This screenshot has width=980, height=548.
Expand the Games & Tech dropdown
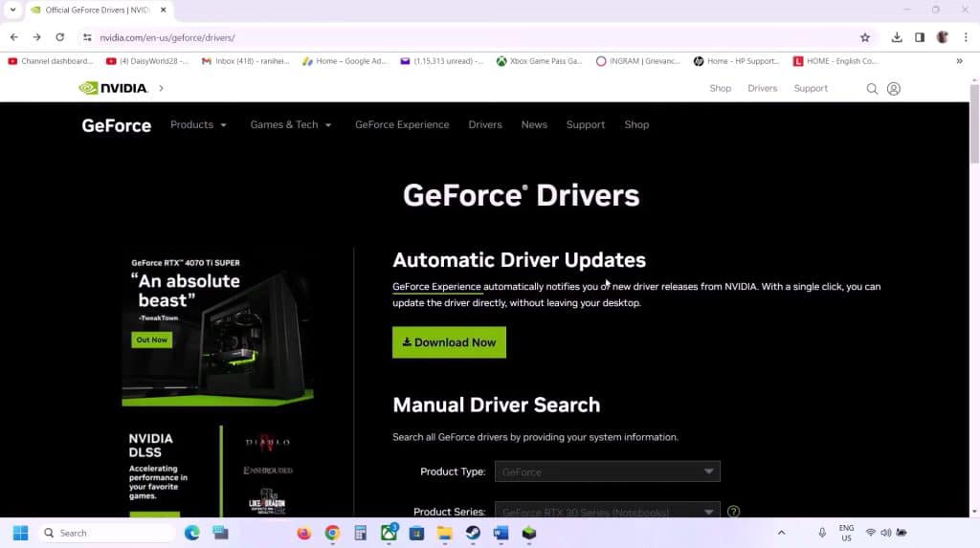(x=291, y=124)
